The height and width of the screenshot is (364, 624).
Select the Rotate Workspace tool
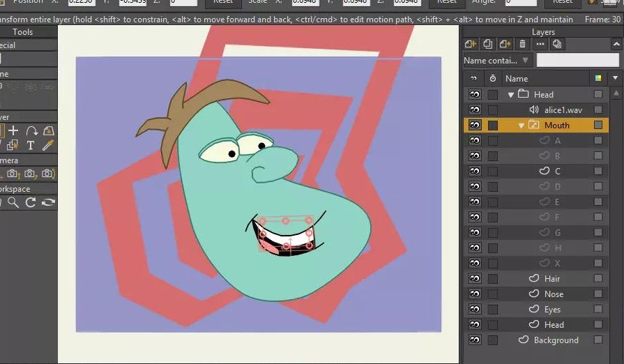(x=31, y=202)
